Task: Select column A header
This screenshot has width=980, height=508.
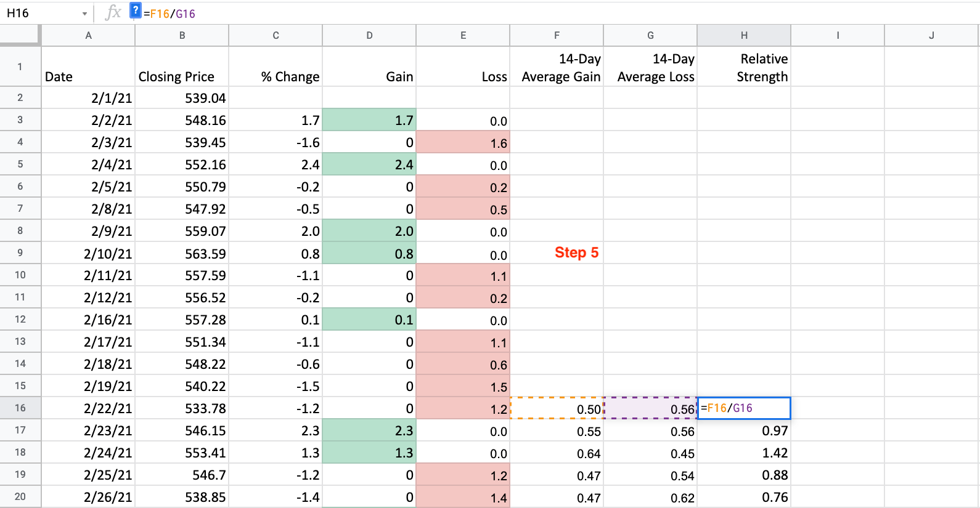Action: pyautogui.click(x=88, y=35)
